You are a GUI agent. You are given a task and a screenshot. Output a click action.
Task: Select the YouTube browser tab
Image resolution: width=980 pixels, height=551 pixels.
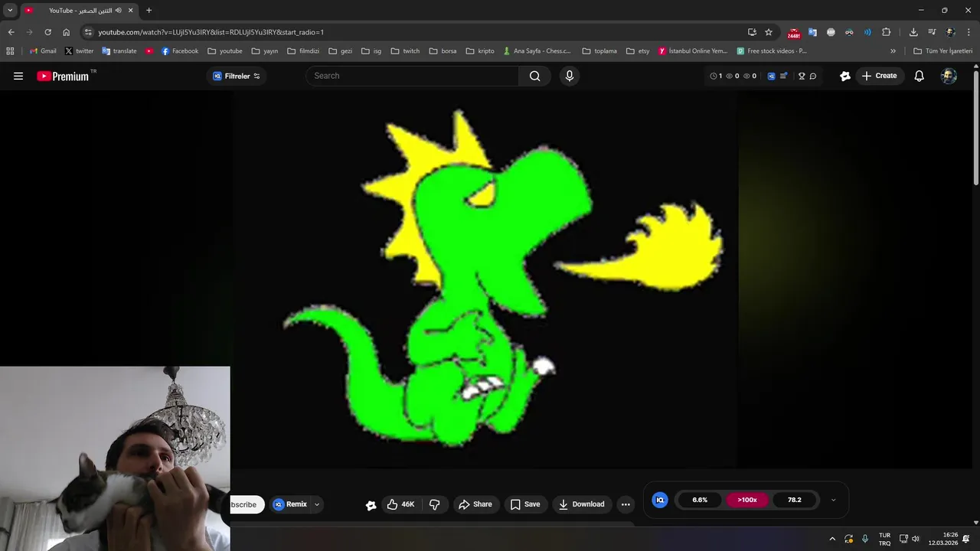click(80, 11)
